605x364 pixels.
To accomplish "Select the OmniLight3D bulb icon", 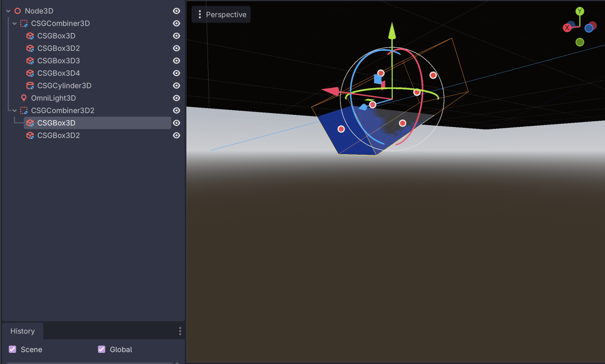I will click(24, 98).
